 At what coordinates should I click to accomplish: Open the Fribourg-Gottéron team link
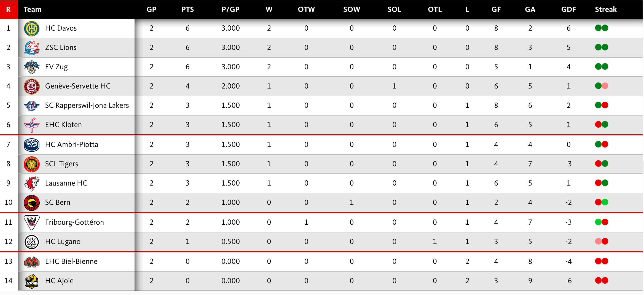(74, 222)
